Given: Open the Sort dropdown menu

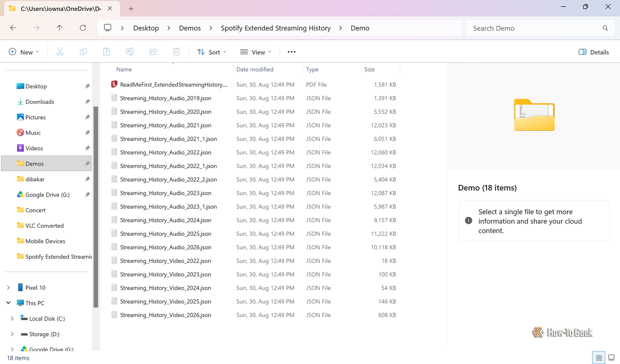Looking at the screenshot, I should [x=211, y=52].
